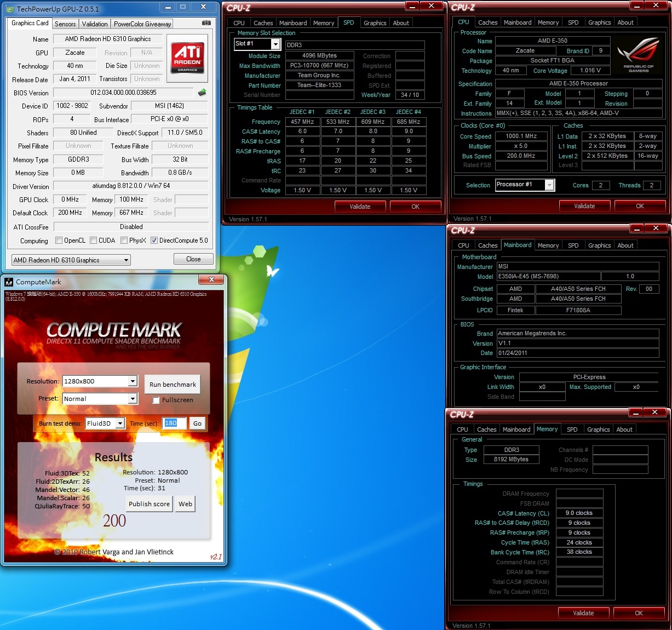The image size is (672, 630).
Task: Click the ComputeMark total score 200
Action: [x=114, y=520]
